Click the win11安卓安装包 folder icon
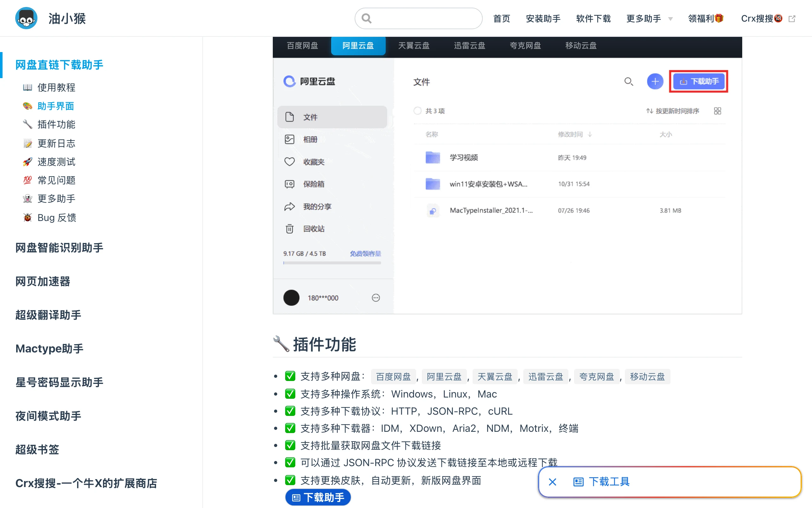Screen dimensions: 812x508 (433, 184)
